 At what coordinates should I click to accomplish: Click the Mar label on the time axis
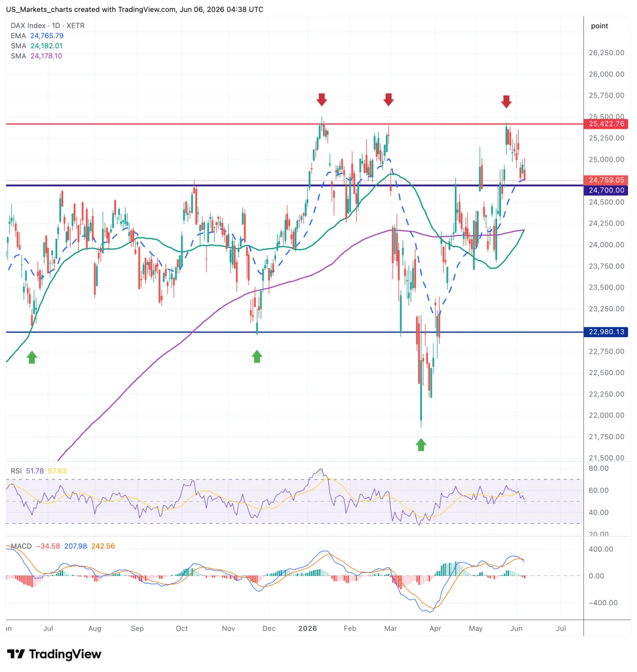391,629
